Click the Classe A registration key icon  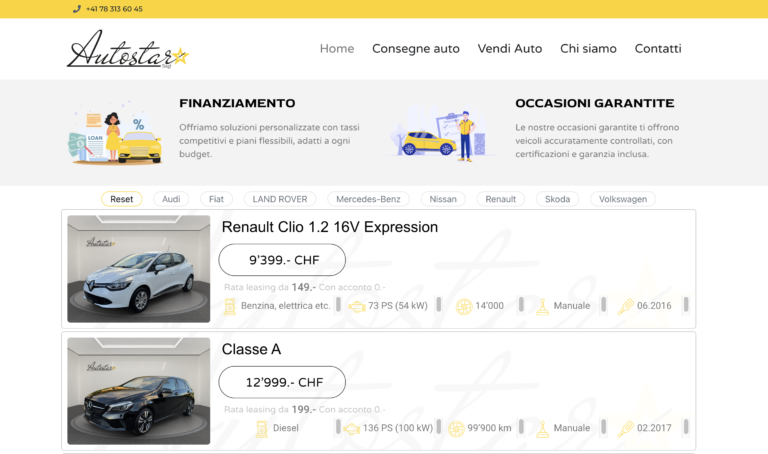point(625,429)
